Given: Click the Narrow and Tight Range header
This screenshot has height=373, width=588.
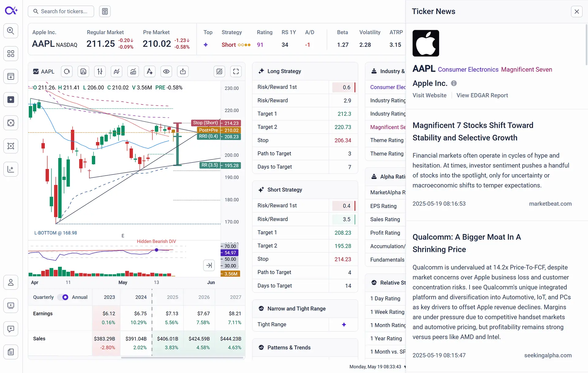Looking at the screenshot, I should (x=305, y=309).
